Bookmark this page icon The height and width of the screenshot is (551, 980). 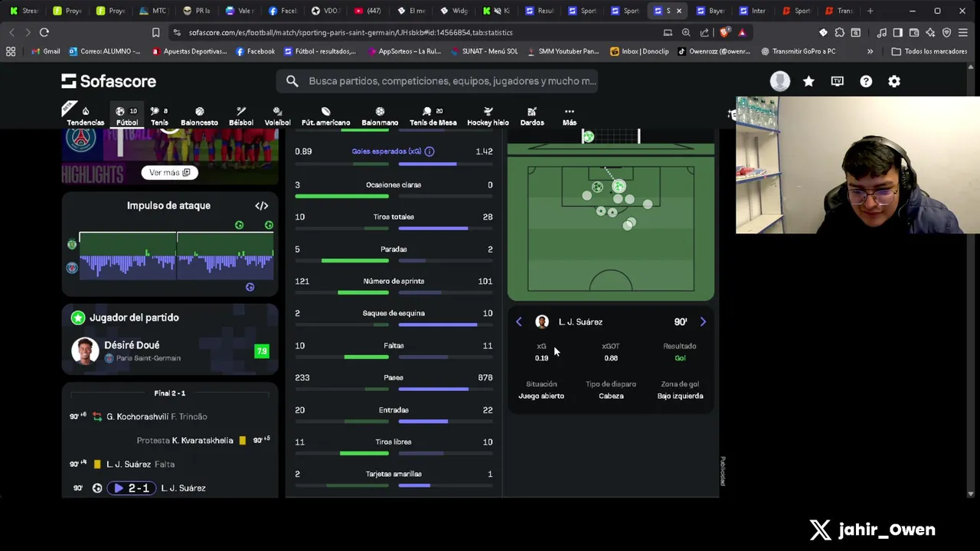(155, 32)
